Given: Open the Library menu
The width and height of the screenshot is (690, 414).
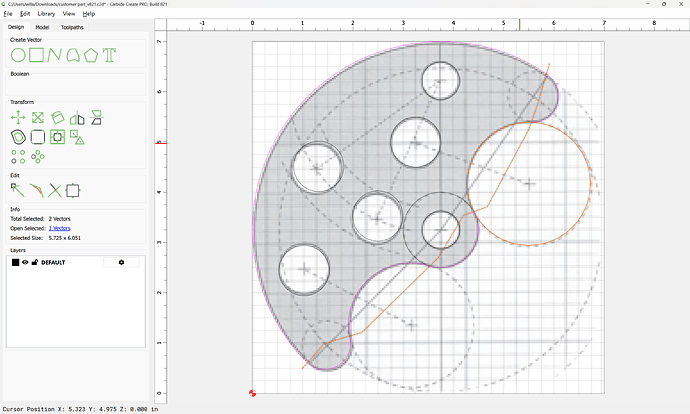Looking at the screenshot, I should (x=46, y=14).
